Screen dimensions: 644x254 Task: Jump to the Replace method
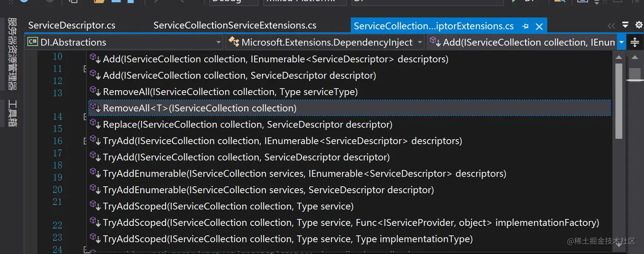[349, 124]
